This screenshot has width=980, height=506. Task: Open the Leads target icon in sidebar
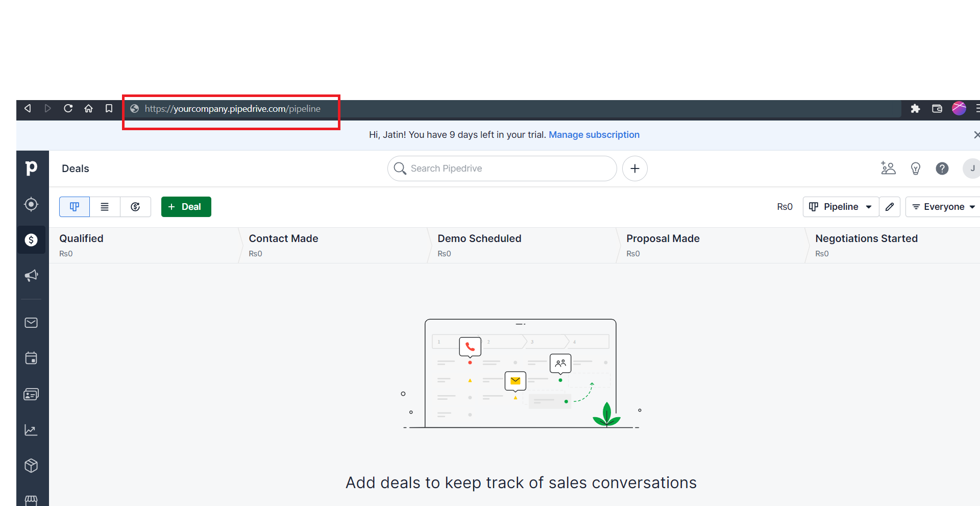pyautogui.click(x=31, y=204)
